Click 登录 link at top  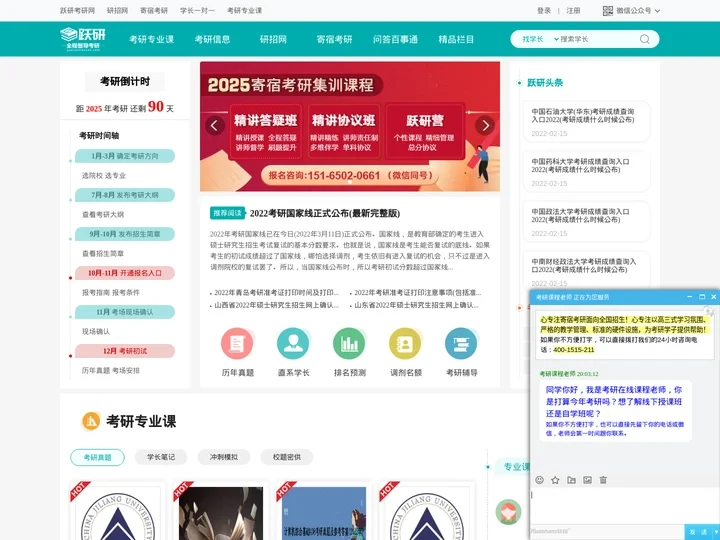pyautogui.click(x=544, y=11)
